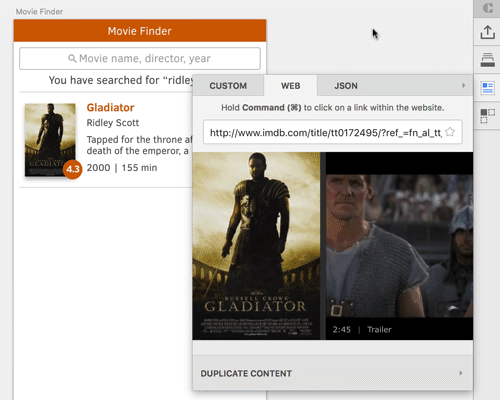Click the Ridley Scott director text
Screen dimensions: 500x400
[x=113, y=123]
